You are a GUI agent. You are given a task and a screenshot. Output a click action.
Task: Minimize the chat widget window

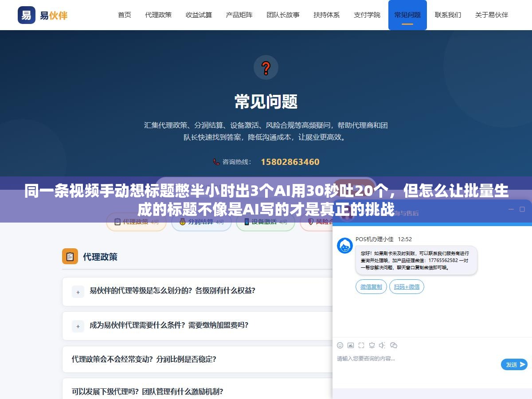point(511,209)
